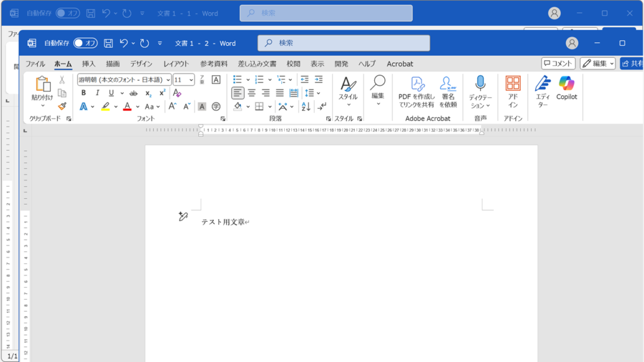This screenshot has height=362, width=644.
Task: Click the Dictation microphone icon
Action: coord(480,84)
